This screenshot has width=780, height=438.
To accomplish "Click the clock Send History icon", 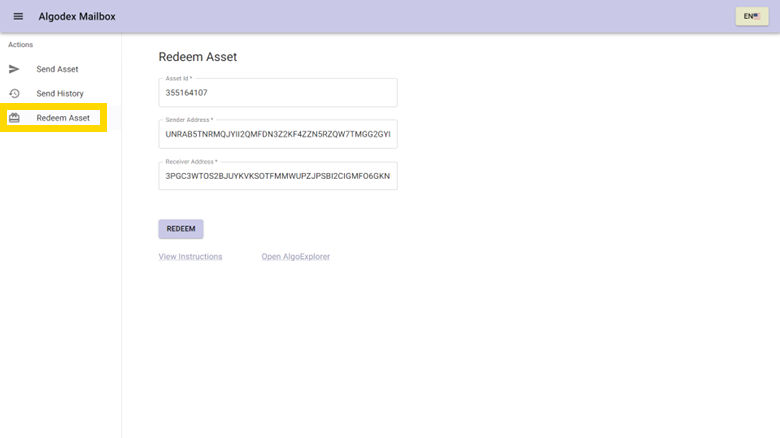I will point(14,93).
